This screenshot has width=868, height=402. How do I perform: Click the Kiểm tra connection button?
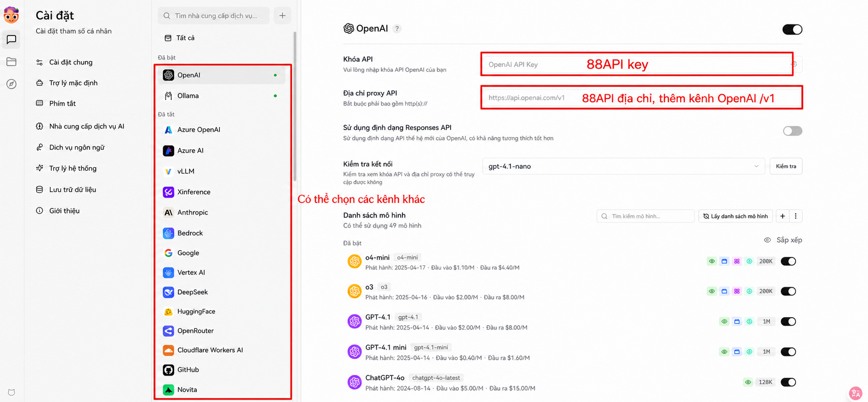pos(786,166)
